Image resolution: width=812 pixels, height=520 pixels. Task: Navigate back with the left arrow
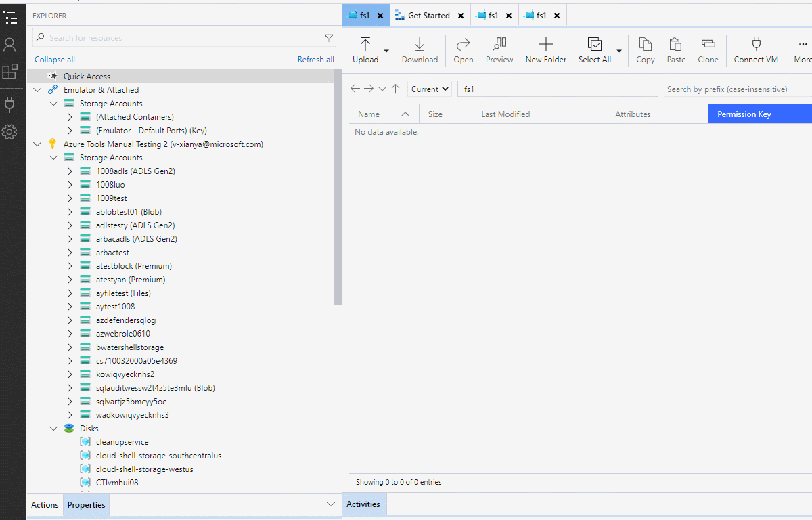click(355, 89)
